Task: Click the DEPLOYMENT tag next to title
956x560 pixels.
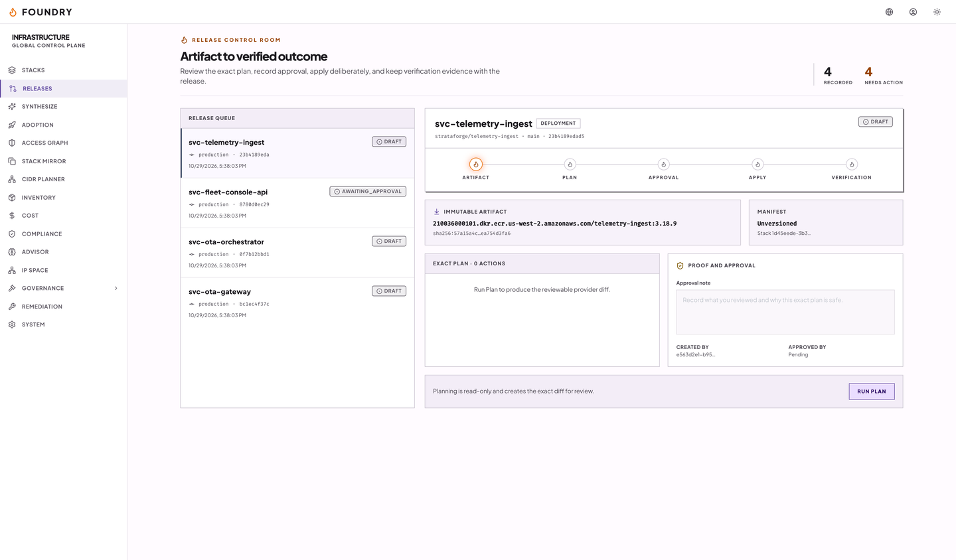Action: pyautogui.click(x=558, y=123)
